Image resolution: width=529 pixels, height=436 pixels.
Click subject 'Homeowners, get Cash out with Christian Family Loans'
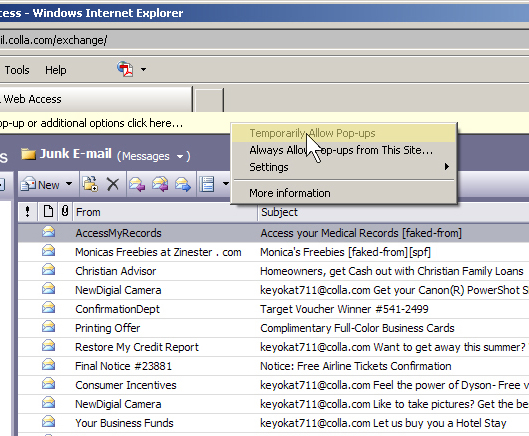pyautogui.click(x=392, y=271)
